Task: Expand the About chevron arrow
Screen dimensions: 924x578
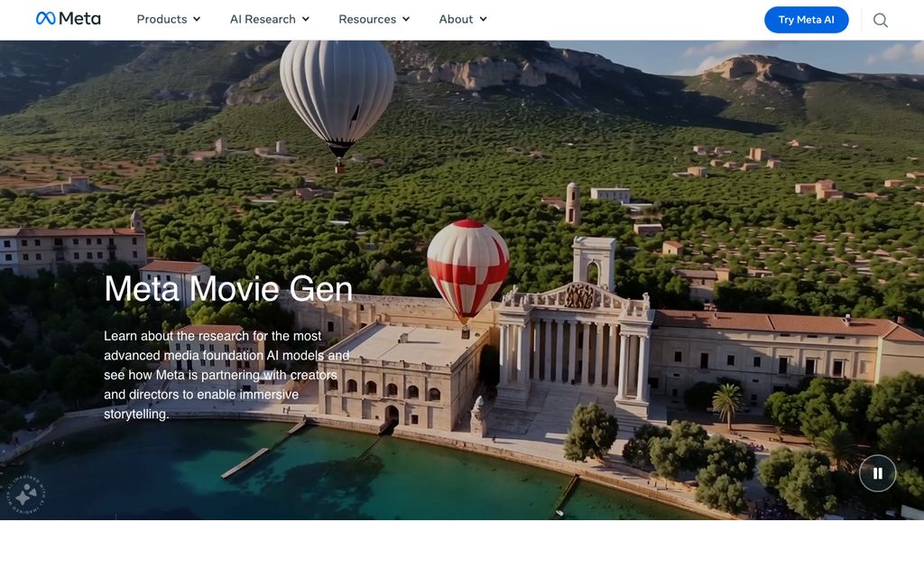Action: 484,20
